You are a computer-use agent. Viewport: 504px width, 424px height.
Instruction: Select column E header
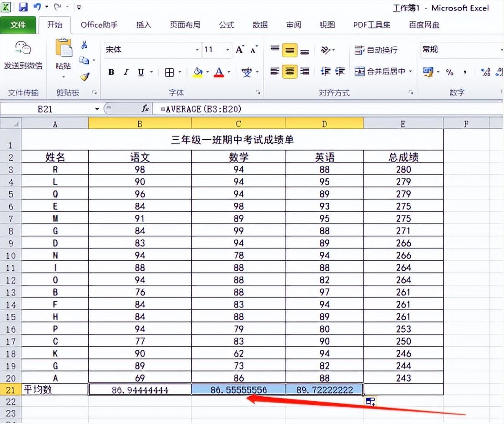tap(403, 123)
